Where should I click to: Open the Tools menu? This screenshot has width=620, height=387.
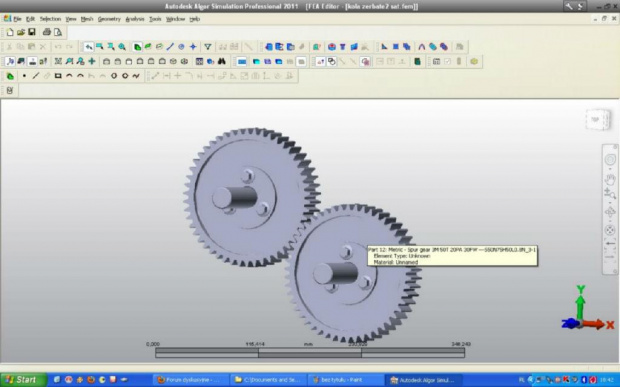tap(155, 19)
